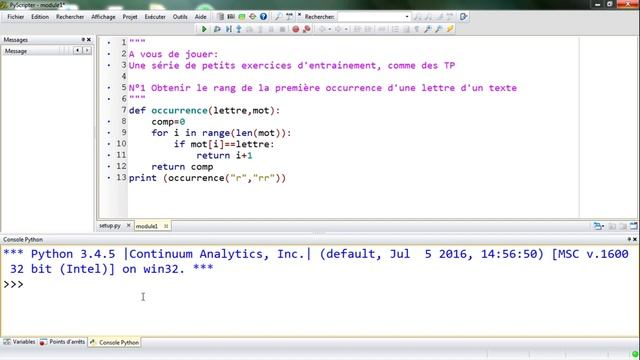This screenshot has height=360, width=640.
Task: Click the Find magnifier icon in the top toolbar
Action: coord(278,17)
